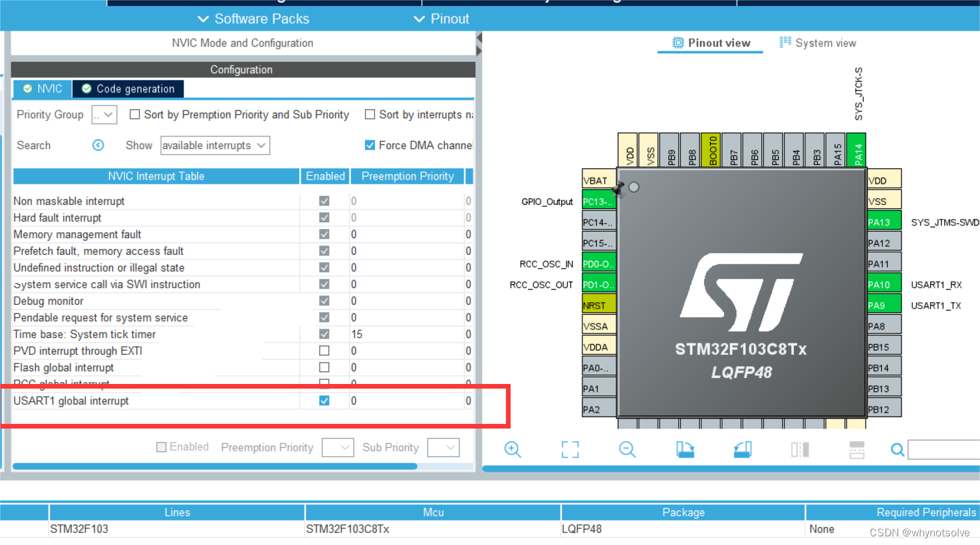Zoom in on the pinout view
This screenshot has height=545, width=980.
pos(513,449)
